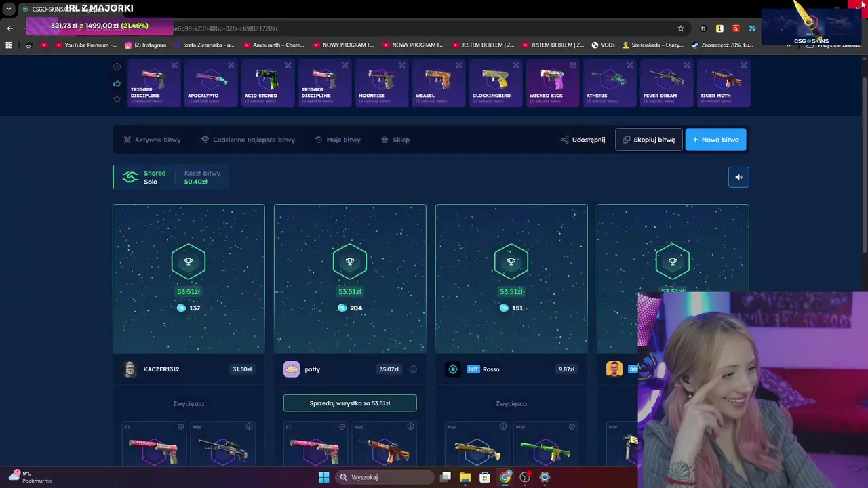The height and width of the screenshot is (488, 868).
Task: Open the Glockingbird drop card
Action: tap(495, 83)
